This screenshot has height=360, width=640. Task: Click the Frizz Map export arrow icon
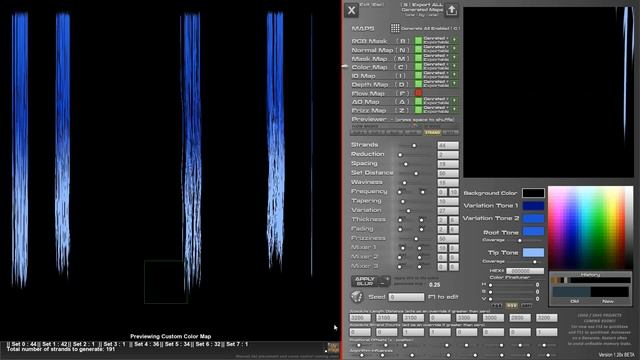(x=454, y=110)
